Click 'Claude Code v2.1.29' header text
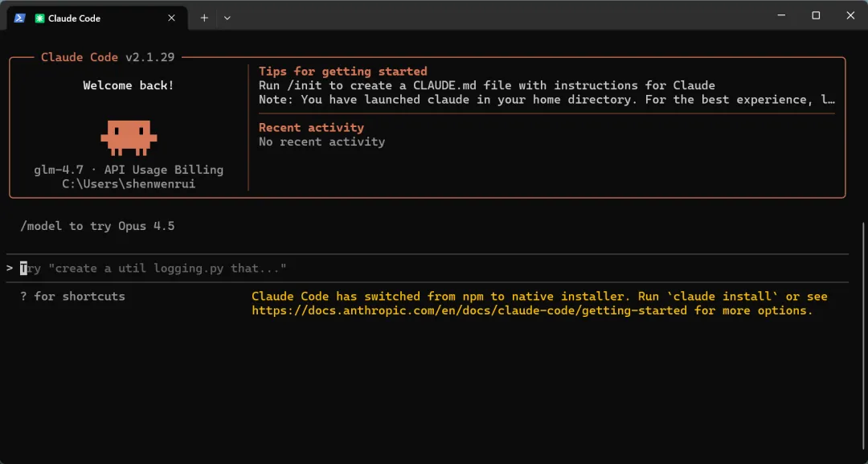 [x=108, y=57]
